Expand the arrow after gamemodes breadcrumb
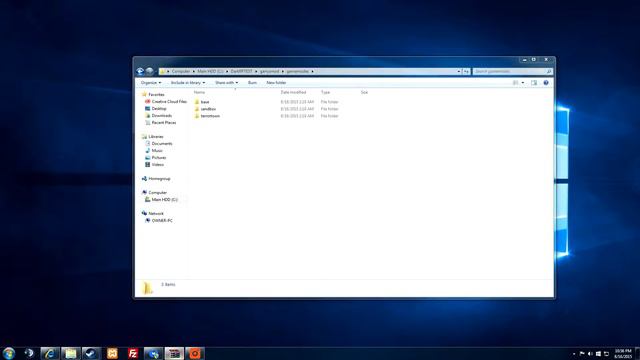 [313, 71]
